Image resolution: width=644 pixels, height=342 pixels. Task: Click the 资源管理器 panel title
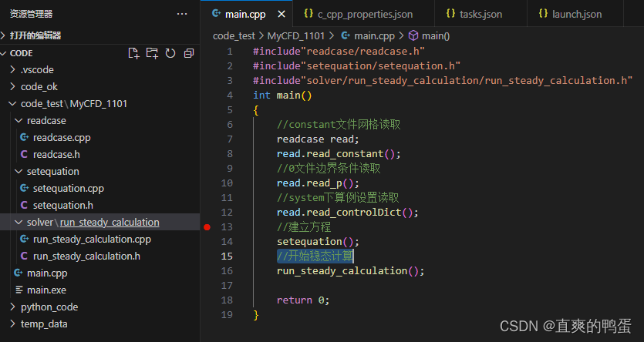(x=31, y=14)
